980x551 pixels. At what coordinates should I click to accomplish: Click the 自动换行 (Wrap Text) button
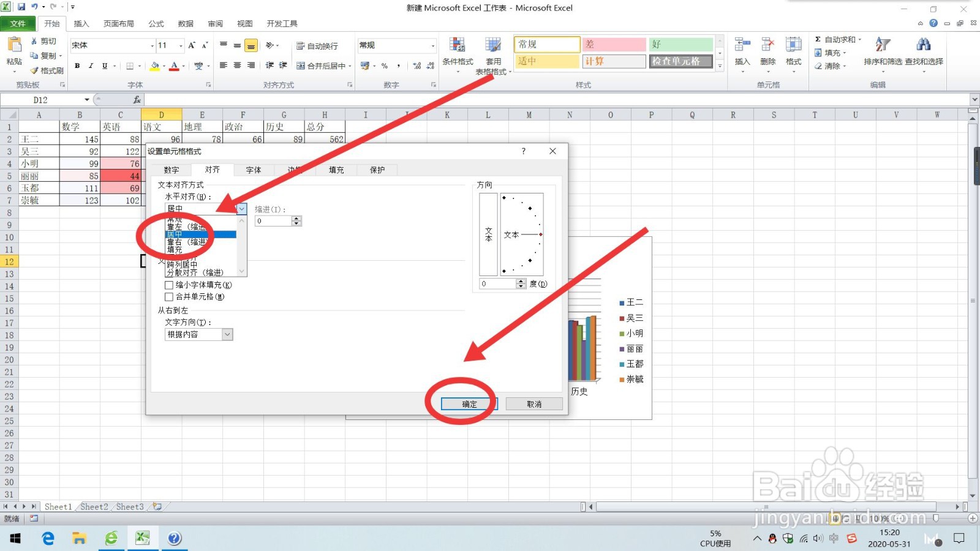[317, 46]
